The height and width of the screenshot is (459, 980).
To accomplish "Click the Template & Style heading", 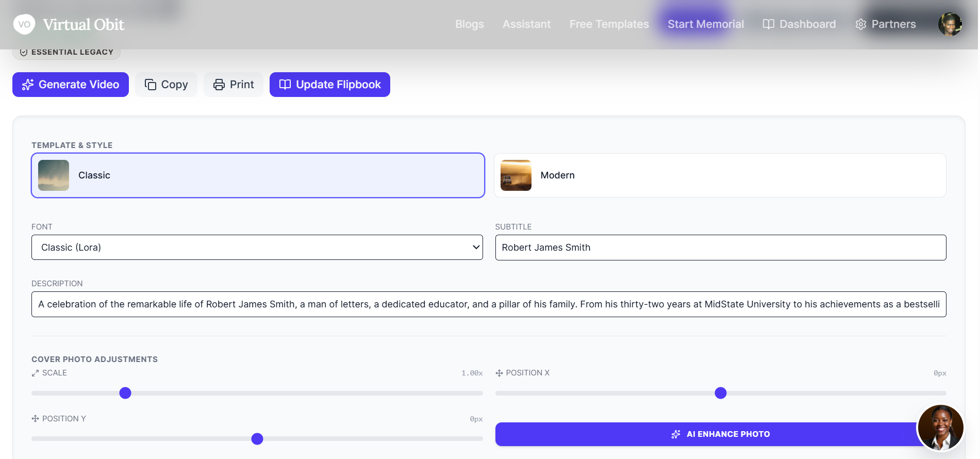I will pyautogui.click(x=72, y=145).
